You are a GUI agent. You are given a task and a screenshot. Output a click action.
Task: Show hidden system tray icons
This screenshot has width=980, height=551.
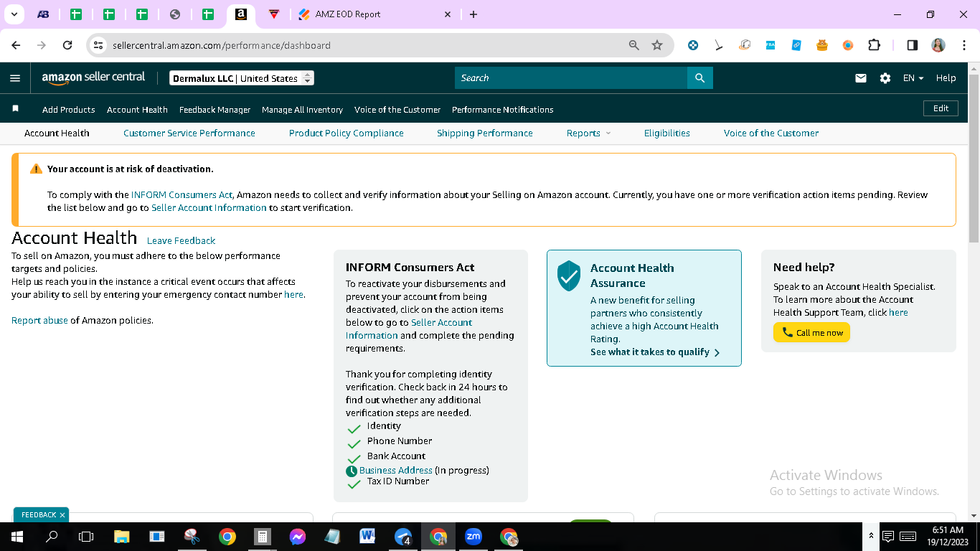point(871,537)
